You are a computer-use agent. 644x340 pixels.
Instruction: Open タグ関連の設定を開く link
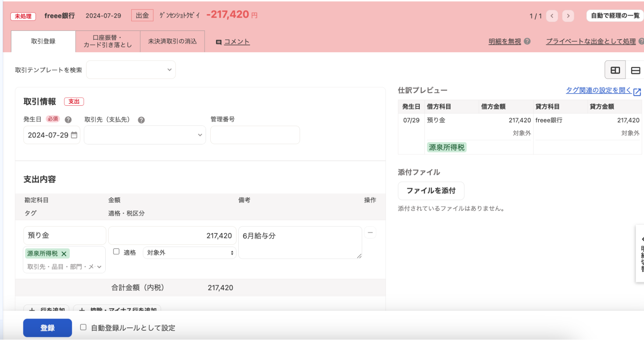pyautogui.click(x=599, y=91)
